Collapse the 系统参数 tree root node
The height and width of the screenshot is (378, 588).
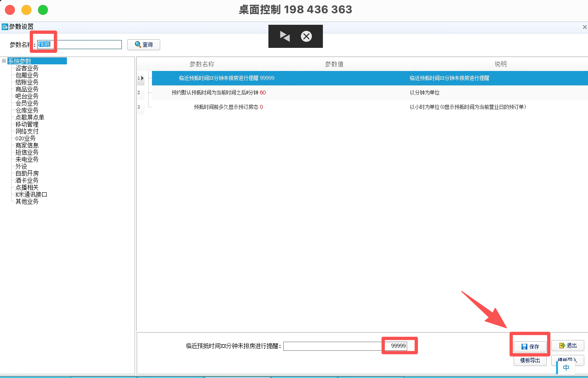pos(3,60)
